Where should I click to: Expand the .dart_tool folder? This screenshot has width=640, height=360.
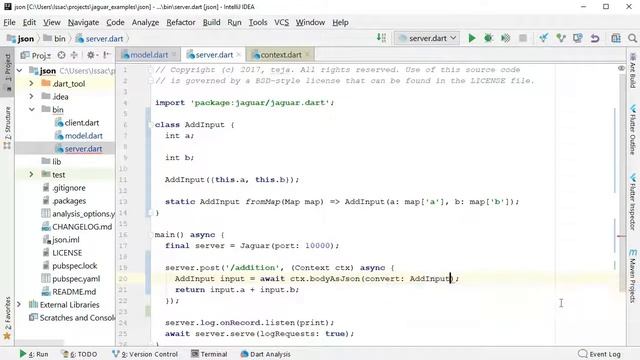31,83
